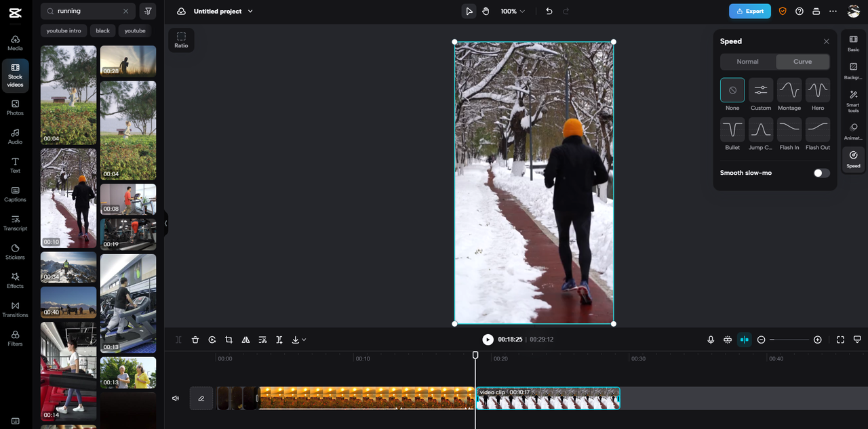Select the sunset runner 00:28 stock thumbnail
This screenshot has width=868, height=429.
[x=128, y=61]
